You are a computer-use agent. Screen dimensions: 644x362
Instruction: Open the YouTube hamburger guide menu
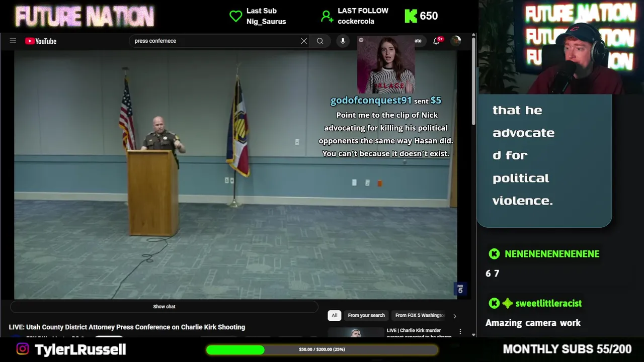click(13, 41)
